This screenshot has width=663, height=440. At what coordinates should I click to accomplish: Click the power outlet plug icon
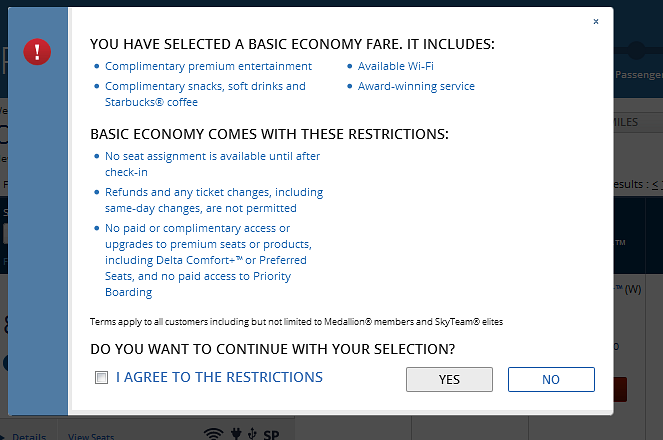pyautogui.click(x=236, y=434)
